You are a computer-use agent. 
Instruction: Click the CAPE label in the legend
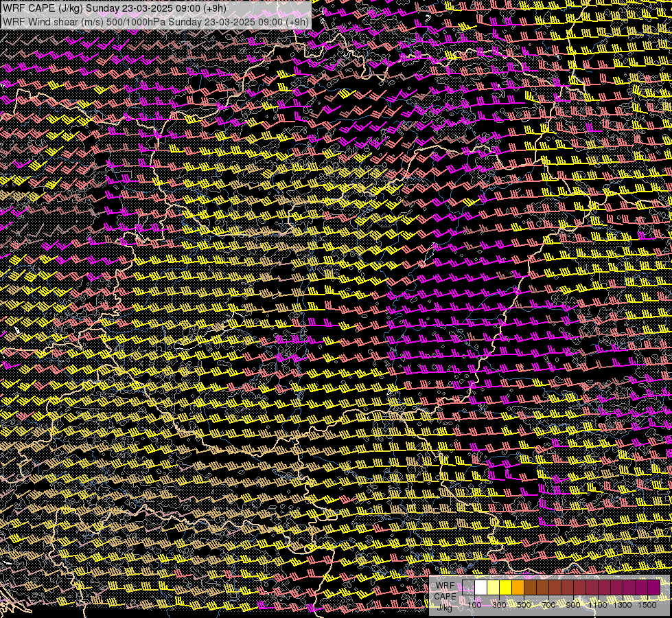[445, 597]
